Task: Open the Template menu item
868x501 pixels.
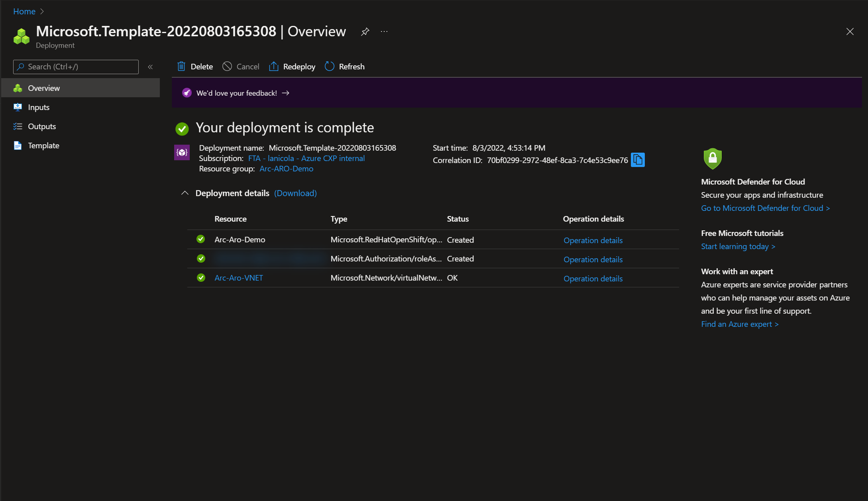Action: [81, 145]
